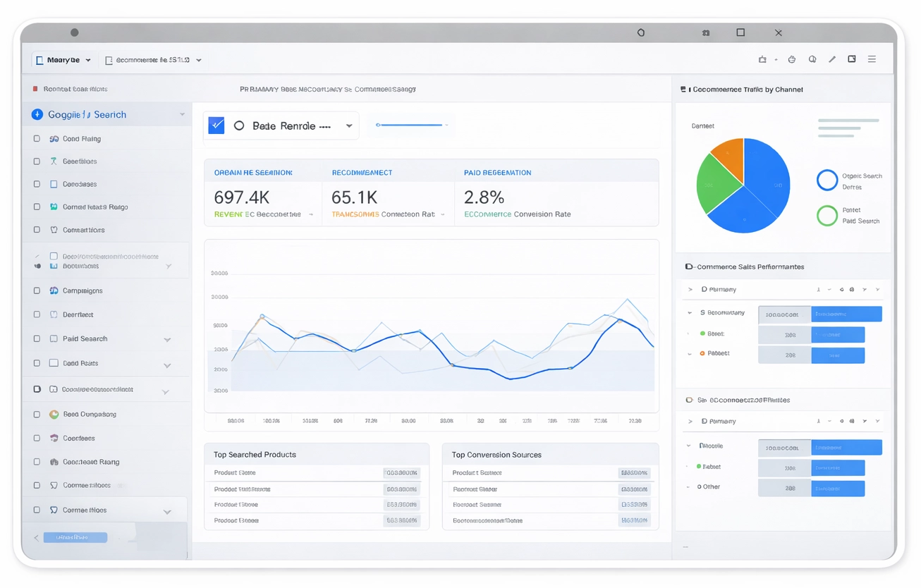
Task: Click the hamburger menu icon at top right
Action: pos(872,59)
